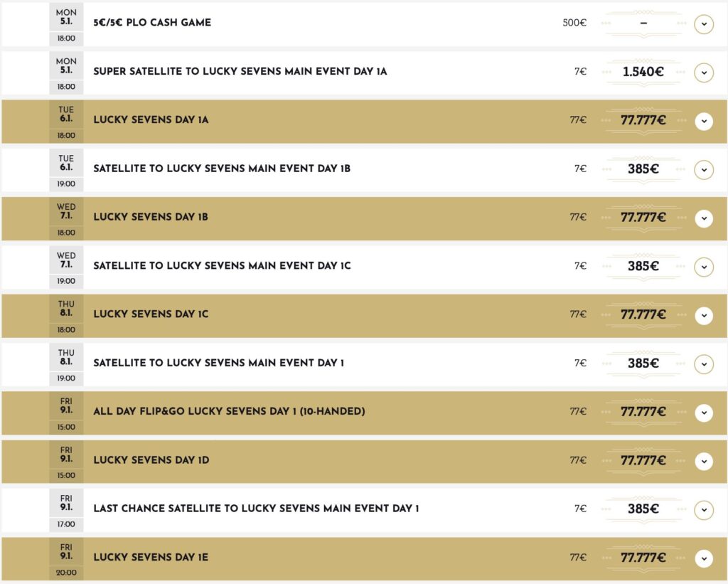Expand Last Chance Satellite row chevron
This screenshot has width=728, height=584.
pyautogui.click(x=703, y=510)
